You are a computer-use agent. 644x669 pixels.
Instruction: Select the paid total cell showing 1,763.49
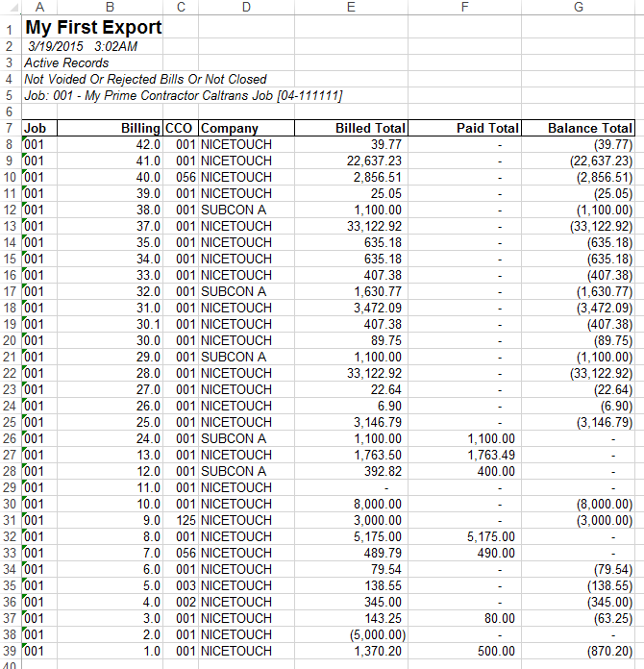point(465,455)
